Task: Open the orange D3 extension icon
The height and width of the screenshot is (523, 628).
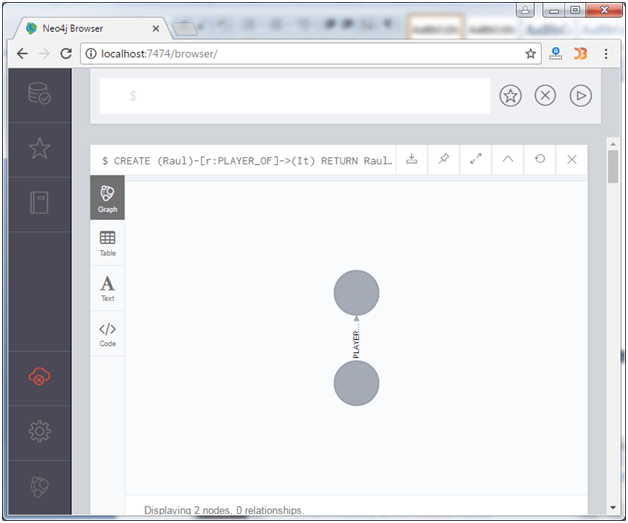Action: point(580,54)
